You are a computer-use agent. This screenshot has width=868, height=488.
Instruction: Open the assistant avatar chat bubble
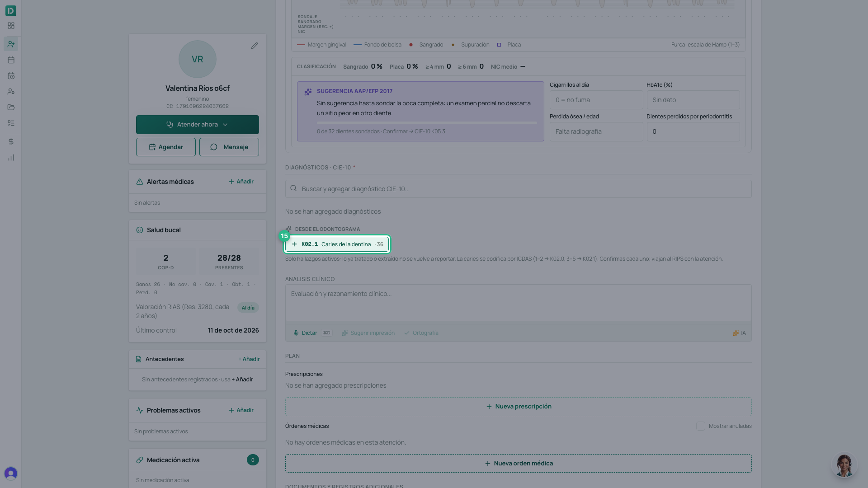pos(844,465)
